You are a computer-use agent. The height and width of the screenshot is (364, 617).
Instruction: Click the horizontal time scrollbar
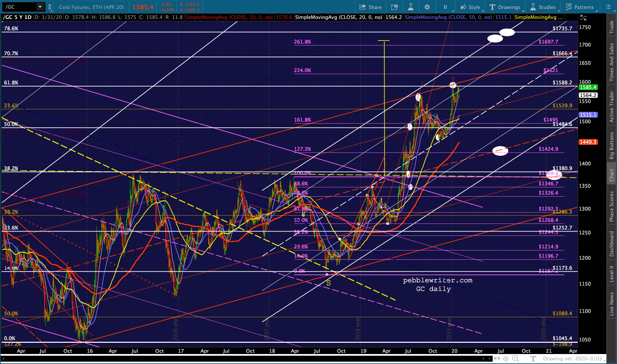point(247,359)
